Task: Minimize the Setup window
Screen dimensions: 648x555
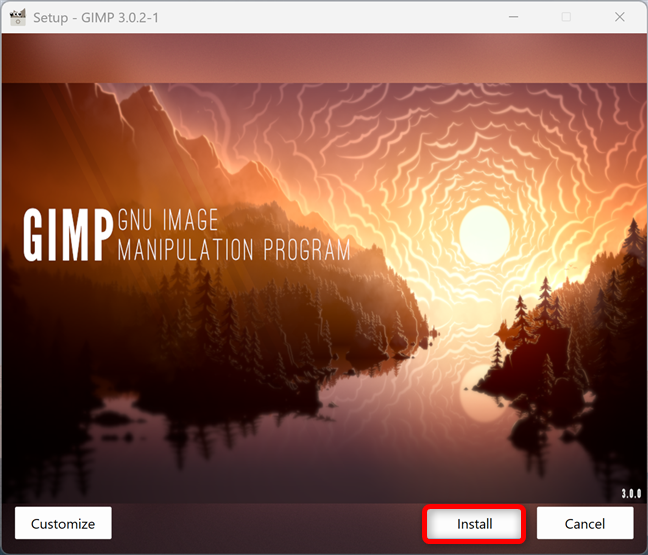Action: (513, 17)
